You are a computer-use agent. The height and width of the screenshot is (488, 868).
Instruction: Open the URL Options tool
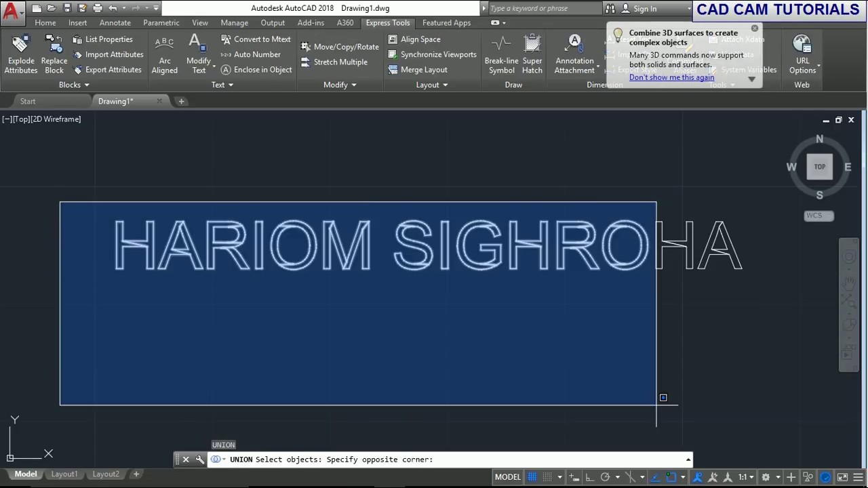coord(802,54)
